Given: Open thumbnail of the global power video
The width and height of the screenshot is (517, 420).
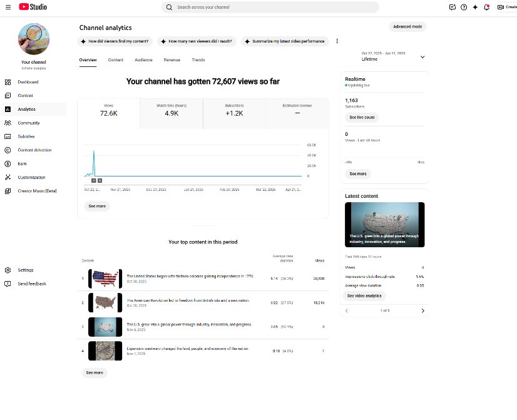Looking at the screenshot, I should coord(105,327).
